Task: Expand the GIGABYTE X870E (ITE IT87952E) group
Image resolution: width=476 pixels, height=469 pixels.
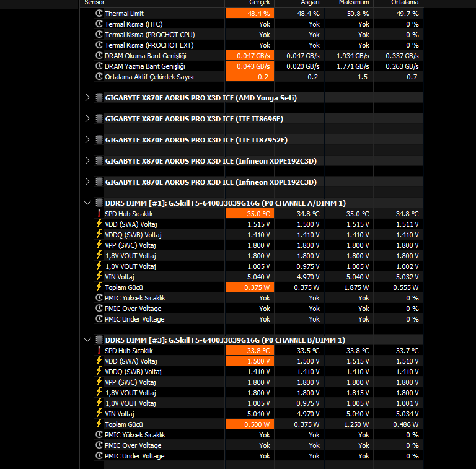Action: (x=87, y=140)
